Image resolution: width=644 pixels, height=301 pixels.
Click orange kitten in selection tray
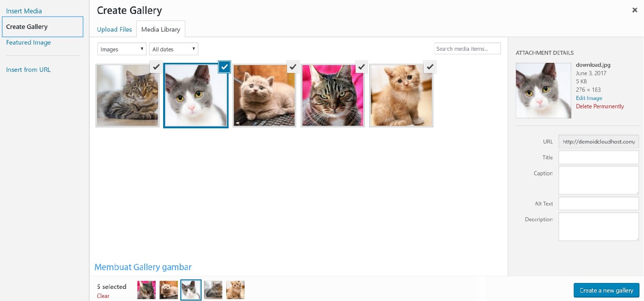235,290
